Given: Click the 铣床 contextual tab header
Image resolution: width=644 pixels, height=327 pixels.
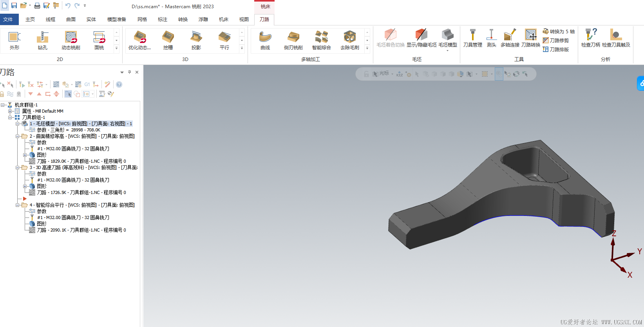Looking at the screenshot, I should point(265,7).
